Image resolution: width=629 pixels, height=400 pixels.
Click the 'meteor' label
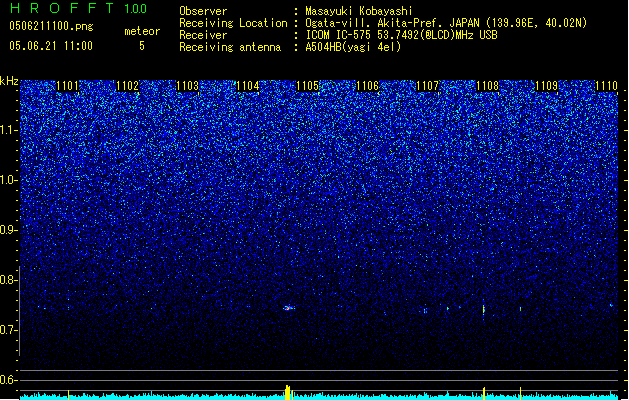(x=142, y=31)
